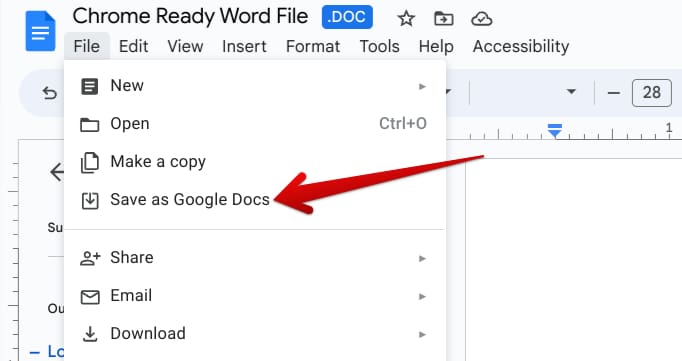Open the Google Docs home icon
The width and height of the screenshot is (682, 361).
pos(40,31)
